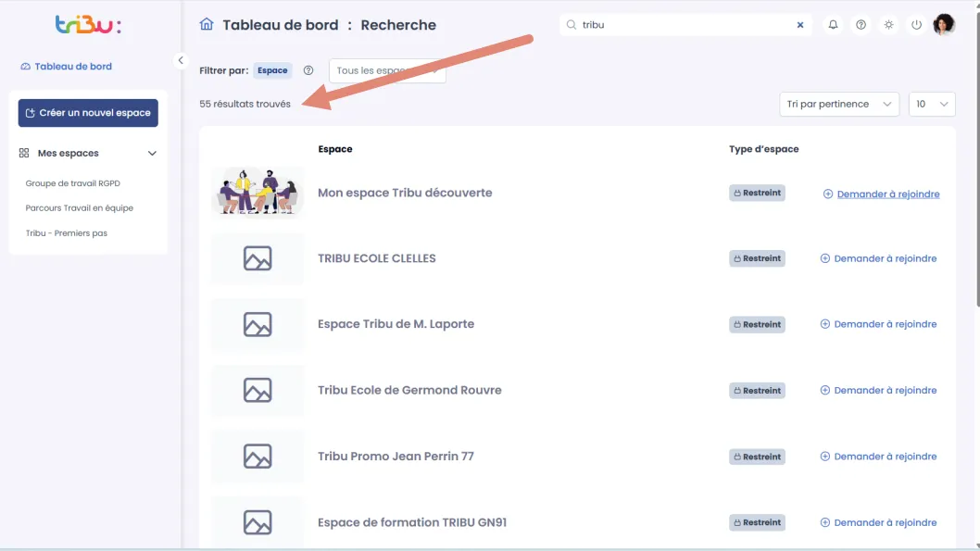Open Mon espace Tribu découverte title

pyautogui.click(x=405, y=193)
